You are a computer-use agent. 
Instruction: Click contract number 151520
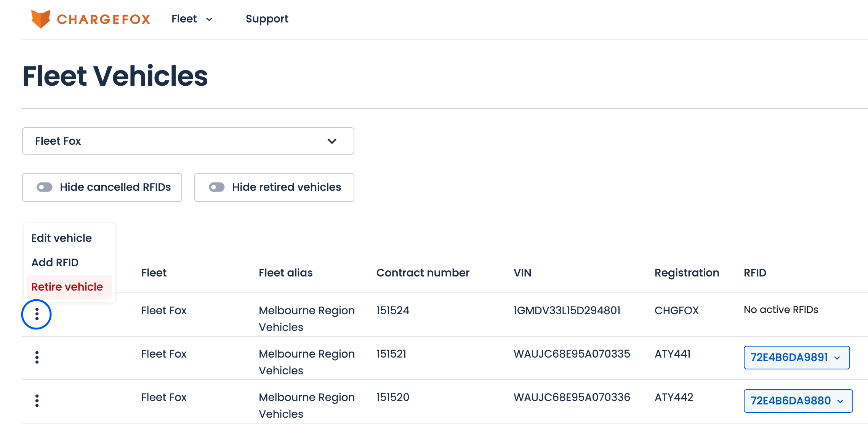[393, 397]
